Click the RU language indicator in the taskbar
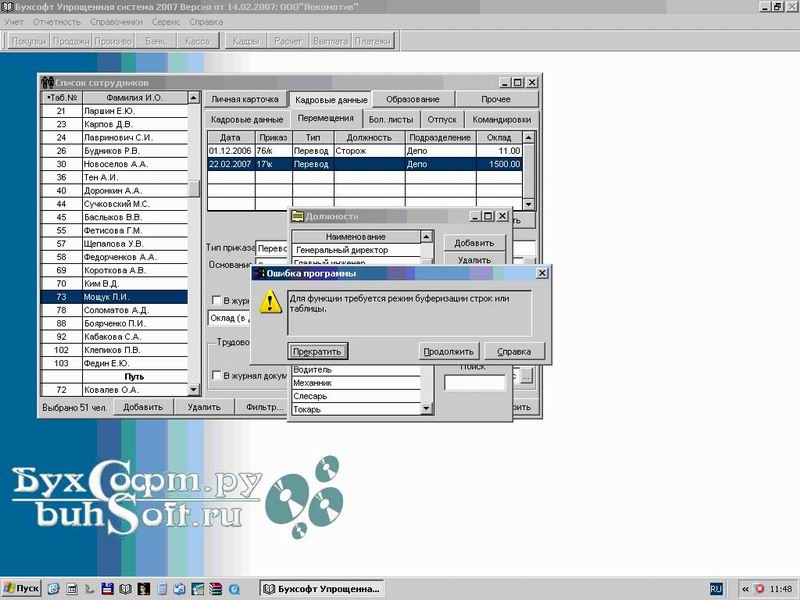Screen dimensions: 800x600 [716, 589]
